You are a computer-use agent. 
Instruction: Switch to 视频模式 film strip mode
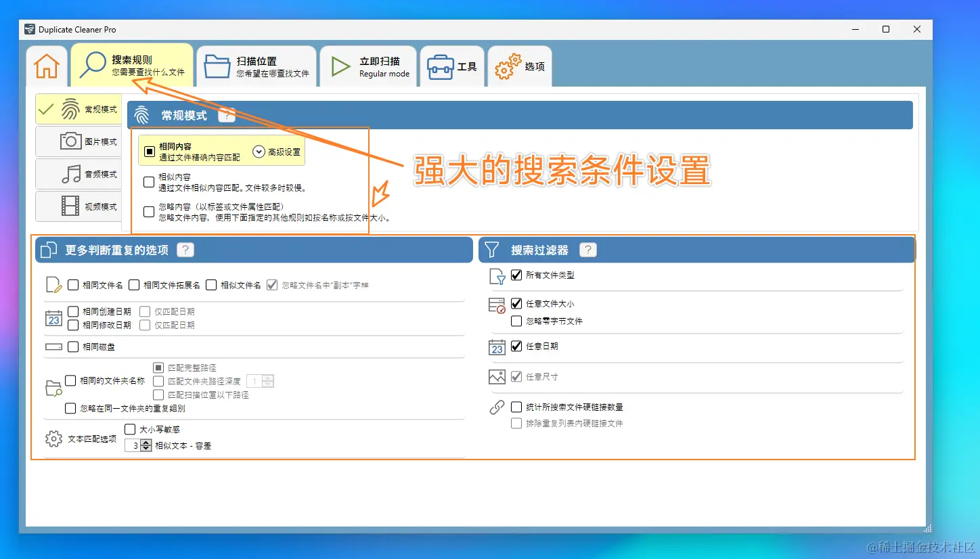point(79,206)
